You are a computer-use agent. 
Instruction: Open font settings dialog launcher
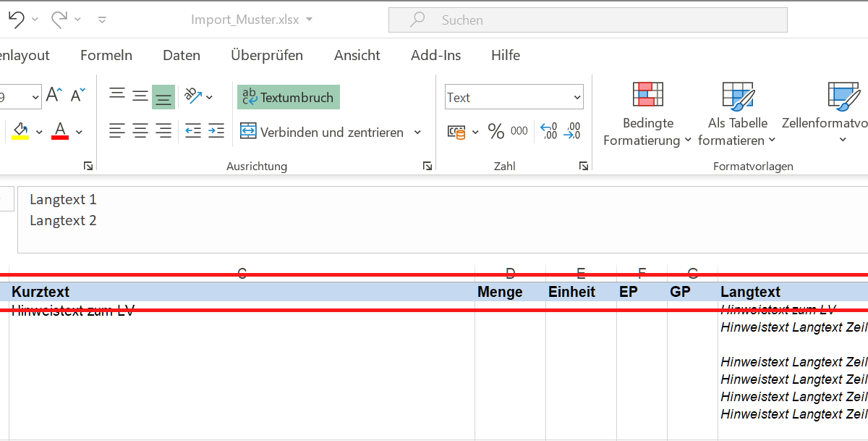(x=88, y=167)
